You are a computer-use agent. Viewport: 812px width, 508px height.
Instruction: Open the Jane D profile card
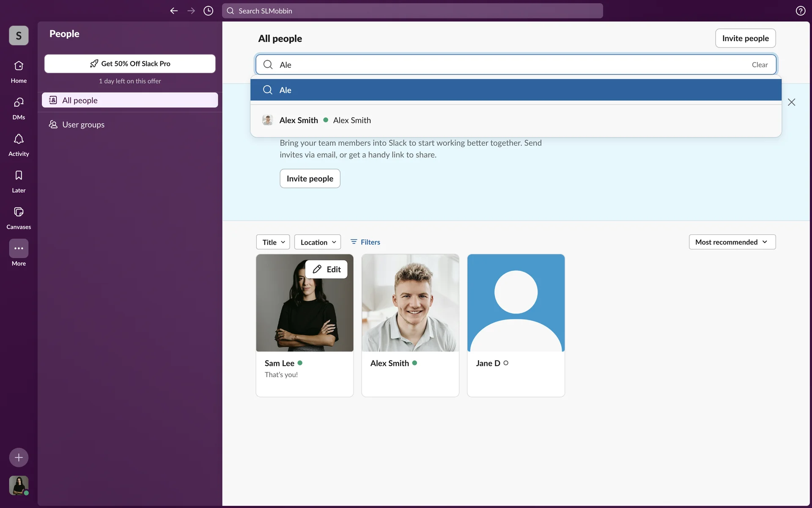pyautogui.click(x=516, y=325)
